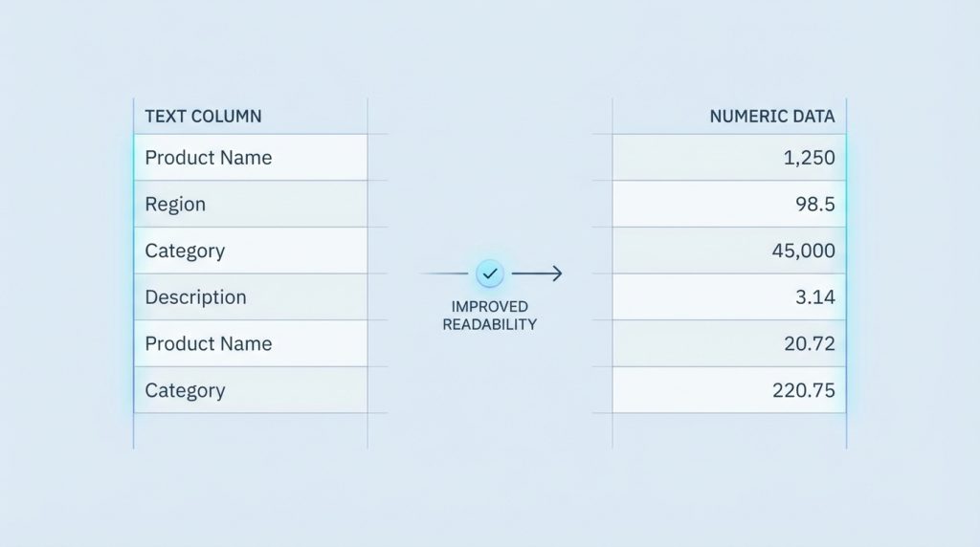The image size is (980, 547).
Task: Click the checkmark circle icon
Action: (x=489, y=274)
